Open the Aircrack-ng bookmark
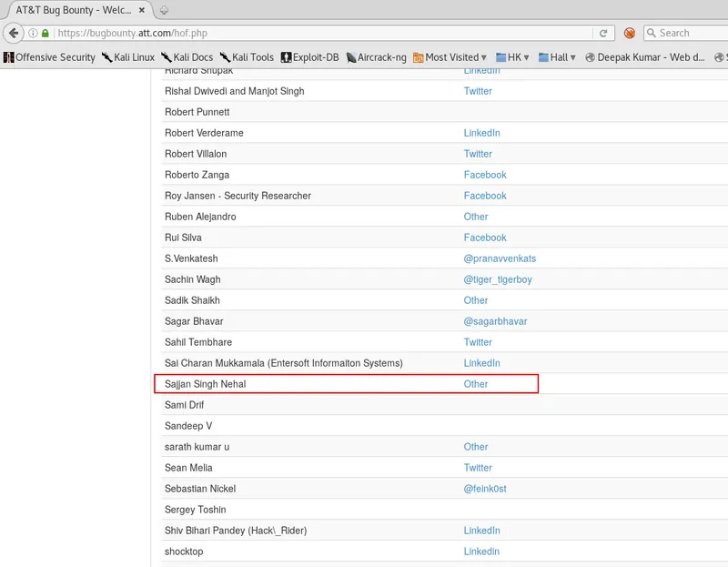728x567 pixels. (x=376, y=57)
